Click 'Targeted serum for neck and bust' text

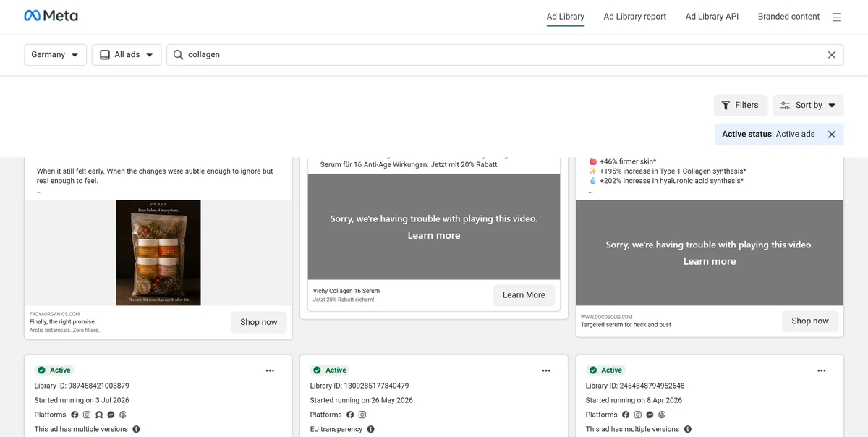coord(626,325)
